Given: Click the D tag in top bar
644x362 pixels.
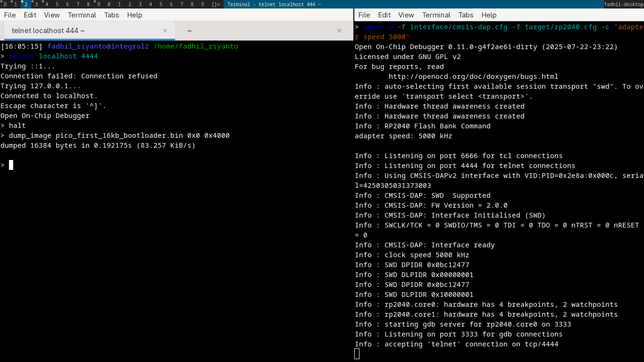Looking at the screenshot, I should 5,4.
